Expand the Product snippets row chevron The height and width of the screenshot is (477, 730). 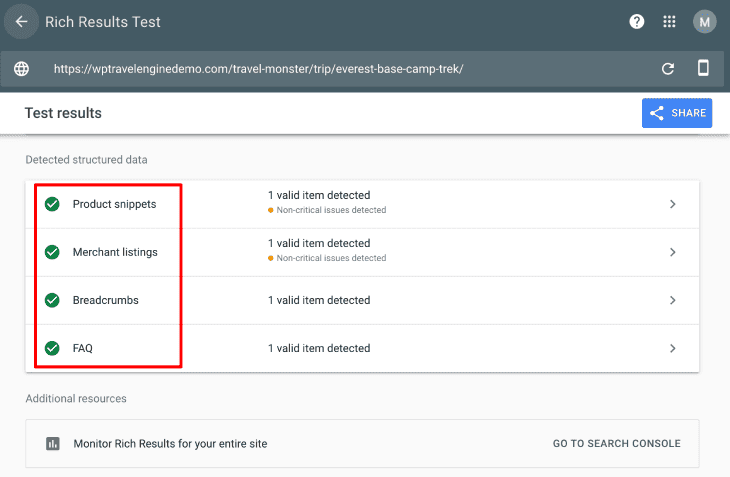tap(672, 204)
